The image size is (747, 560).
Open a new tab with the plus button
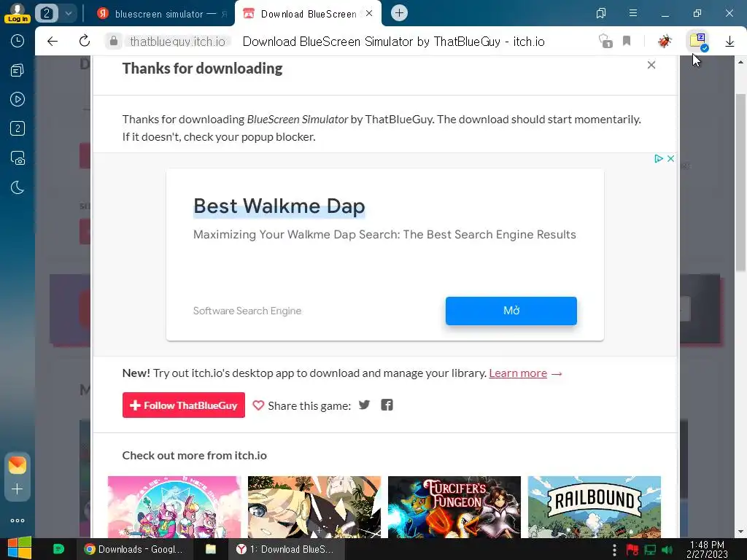tap(399, 13)
